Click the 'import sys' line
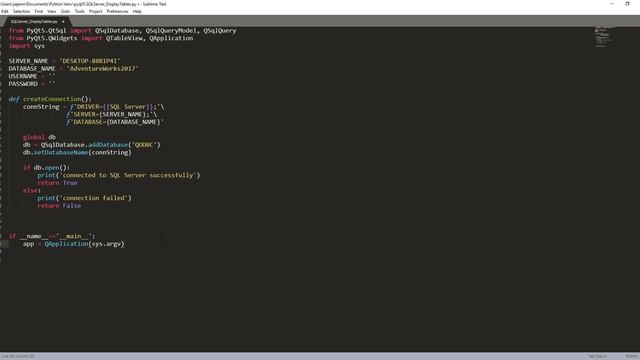 click(27, 46)
